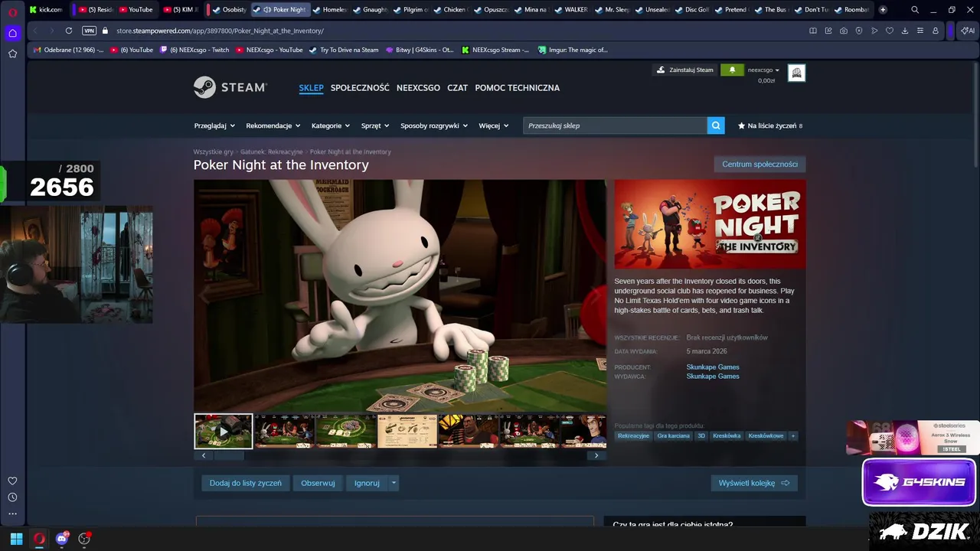Open the user avatar next to neexcsgo
Viewport: 980px width, 551px height.
[x=796, y=73]
